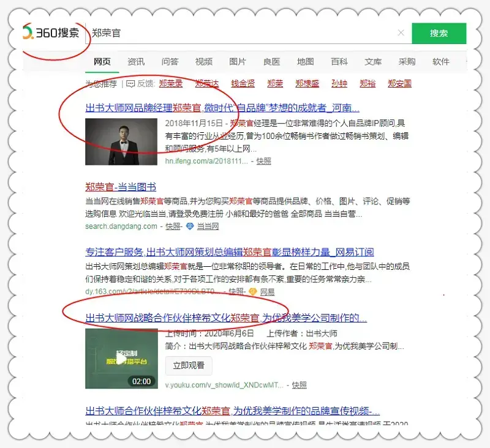Open the 网易 source link
Screen dimensions: 490x448
coord(267,292)
